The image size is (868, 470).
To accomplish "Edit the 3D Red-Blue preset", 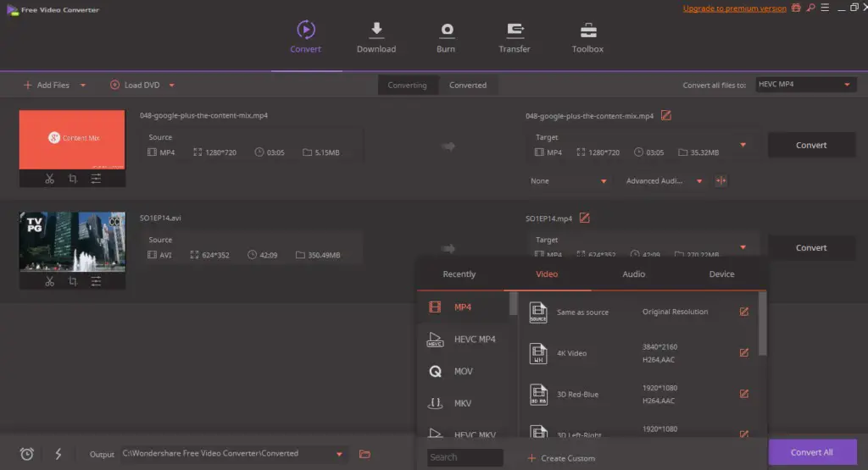I will [x=744, y=394].
